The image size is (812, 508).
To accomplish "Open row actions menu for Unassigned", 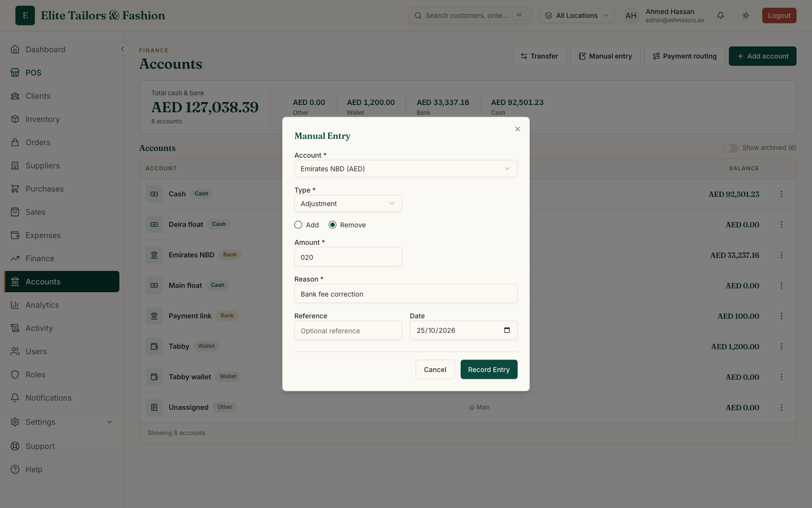I will [782, 407].
